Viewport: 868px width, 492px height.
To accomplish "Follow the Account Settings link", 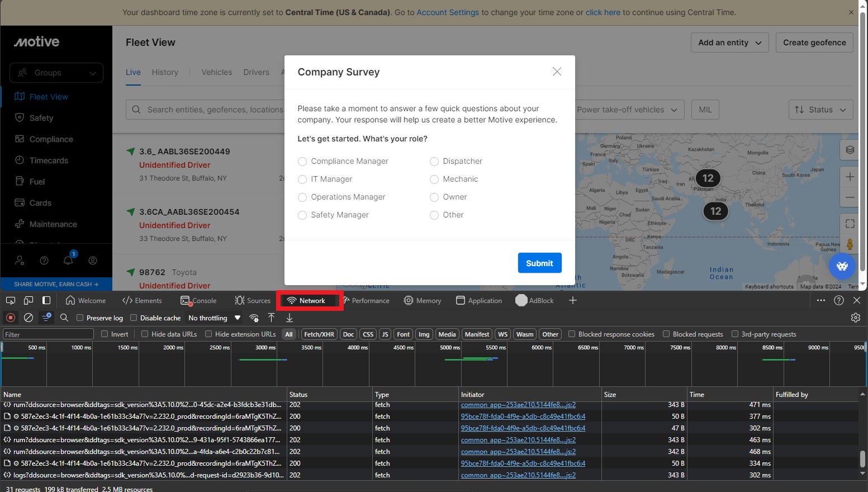I will pyautogui.click(x=448, y=12).
